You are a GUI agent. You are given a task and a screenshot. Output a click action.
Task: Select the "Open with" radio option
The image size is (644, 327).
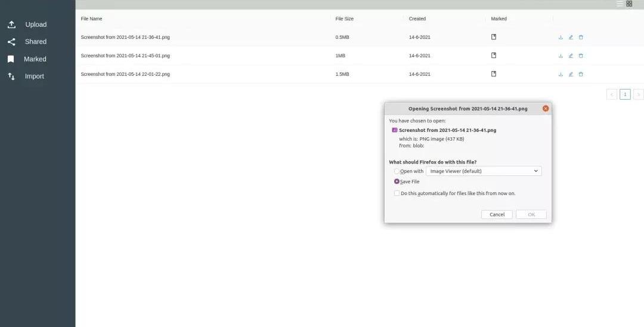point(397,171)
